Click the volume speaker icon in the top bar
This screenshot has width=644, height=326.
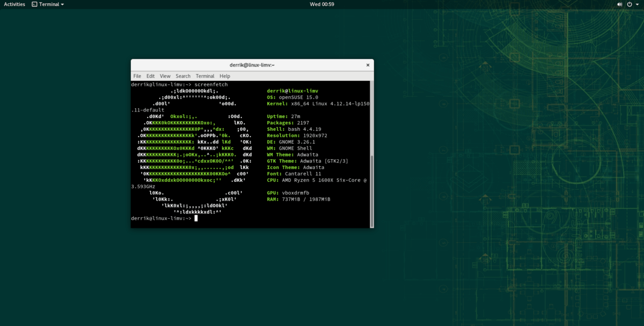(x=618, y=4)
